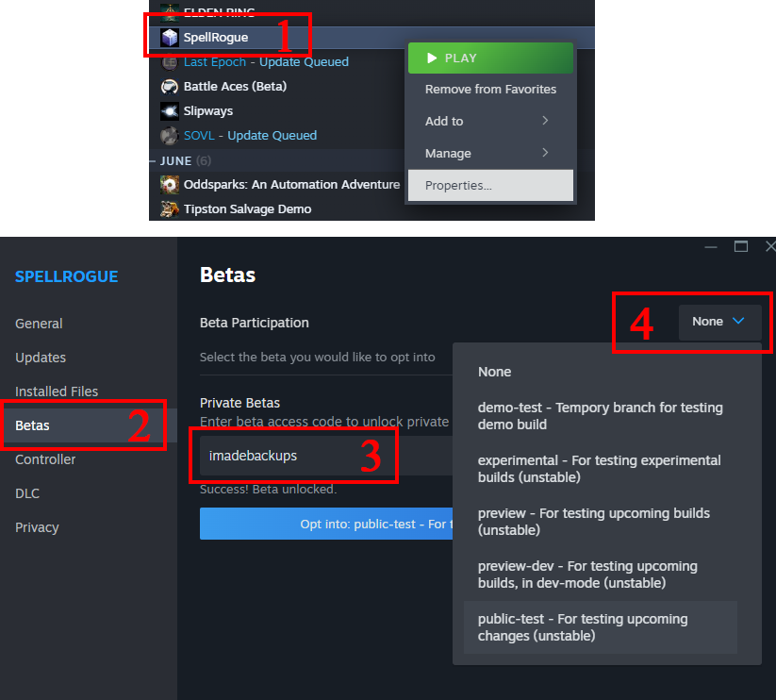Select Battle Aces (Beta) in the list
This screenshot has width=776, height=700.
pos(235,87)
